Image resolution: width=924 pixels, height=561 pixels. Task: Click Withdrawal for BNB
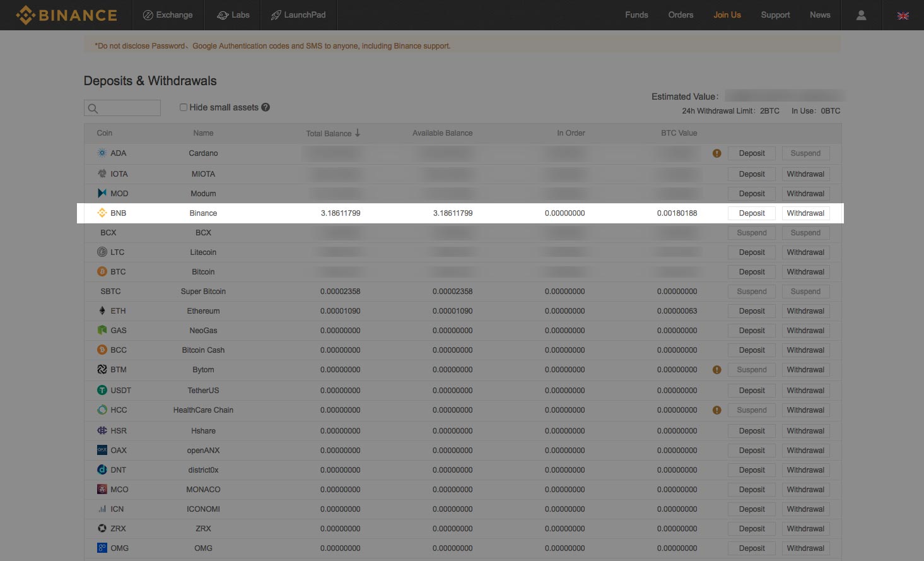[805, 213]
